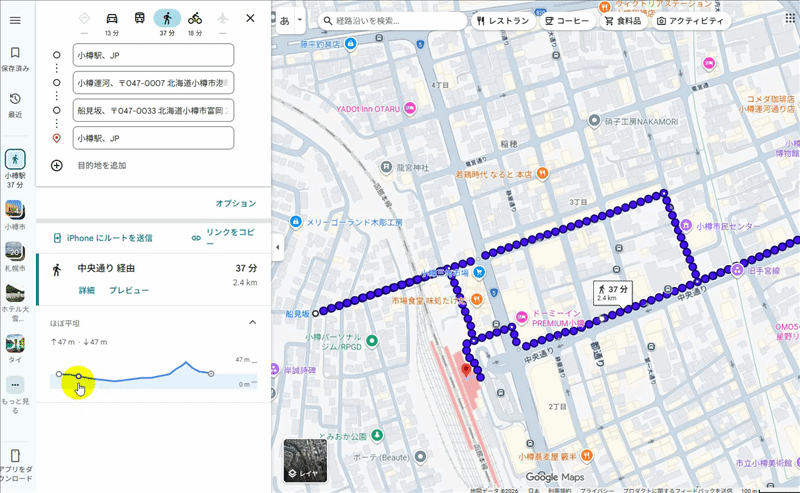Click 船見坂 waypoint marker

[316, 313]
